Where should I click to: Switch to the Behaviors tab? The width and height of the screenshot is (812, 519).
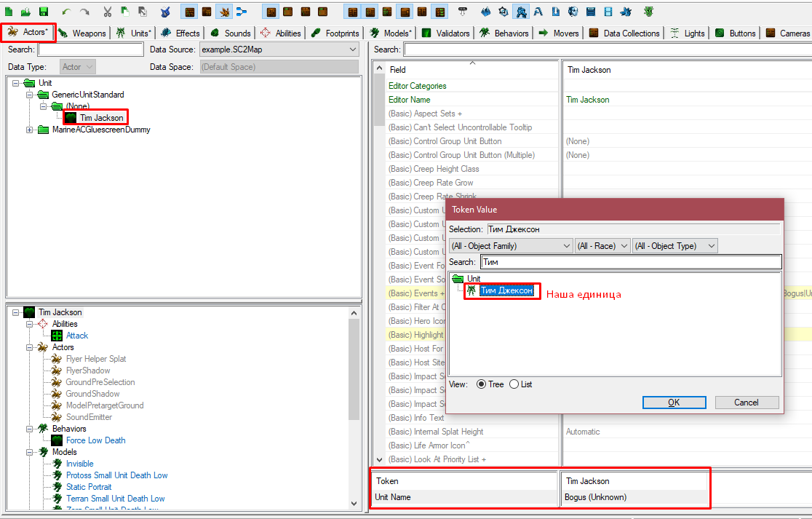(x=504, y=33)
